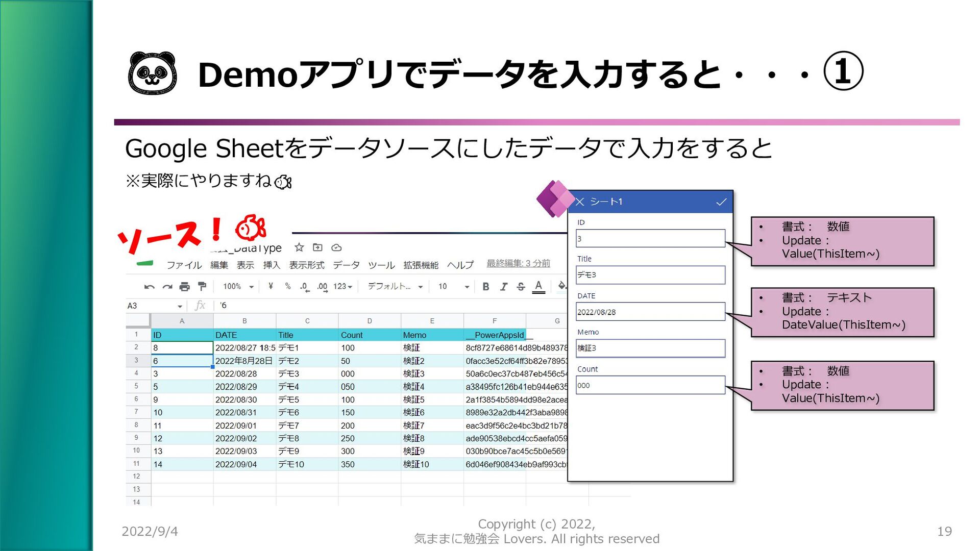Image resolution: width=980 pixels, height=551 pixels.
Task: Toggle strikethrough formatting
Action: pyautogui.click(x=521, y=287)
